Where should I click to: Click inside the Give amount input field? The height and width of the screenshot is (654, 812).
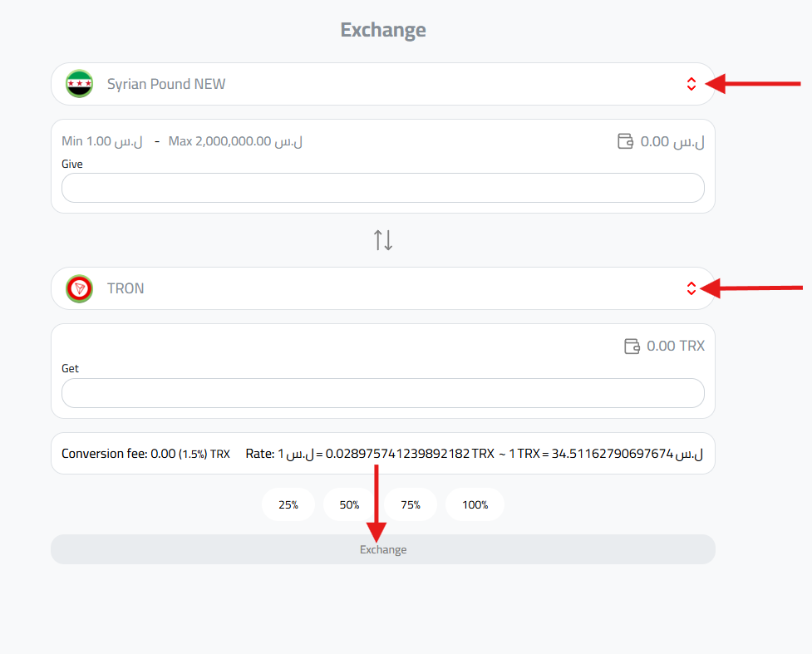[382, 188]
